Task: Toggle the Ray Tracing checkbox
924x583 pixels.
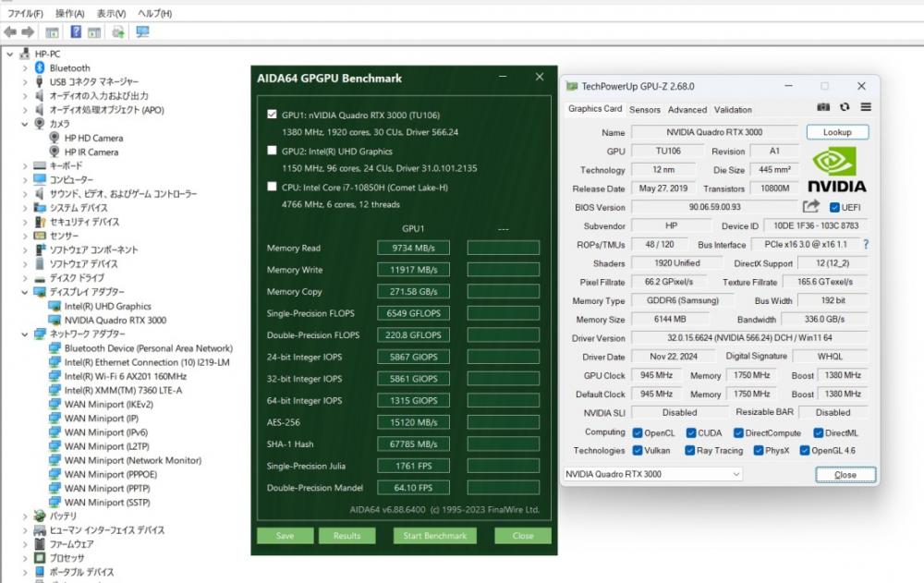Action: (x=689, y=450)
